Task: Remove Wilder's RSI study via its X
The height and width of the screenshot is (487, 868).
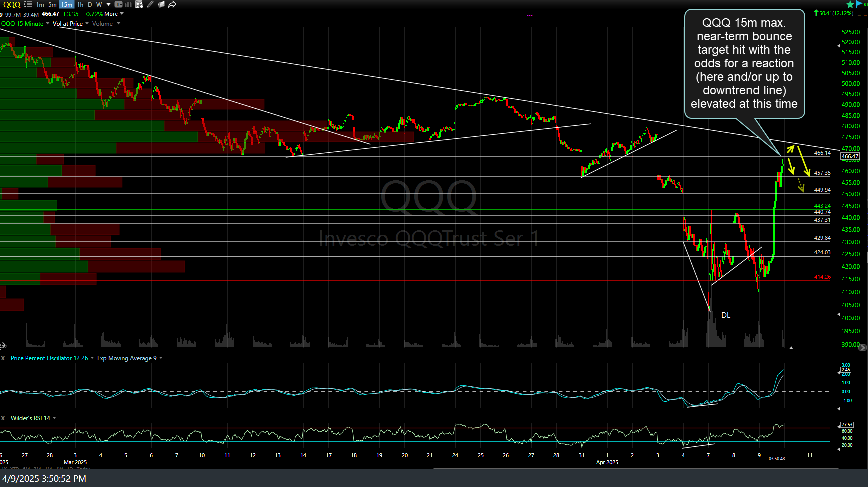Action: tap(3, 418)
